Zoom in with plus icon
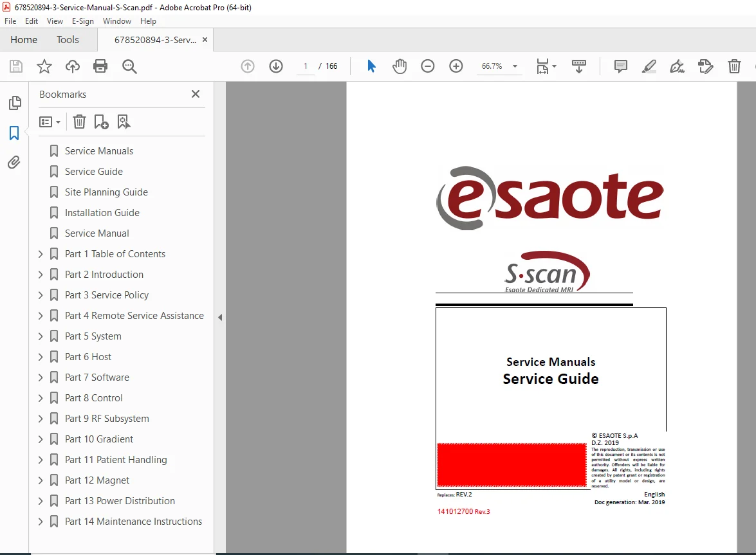 click(456, 66)
